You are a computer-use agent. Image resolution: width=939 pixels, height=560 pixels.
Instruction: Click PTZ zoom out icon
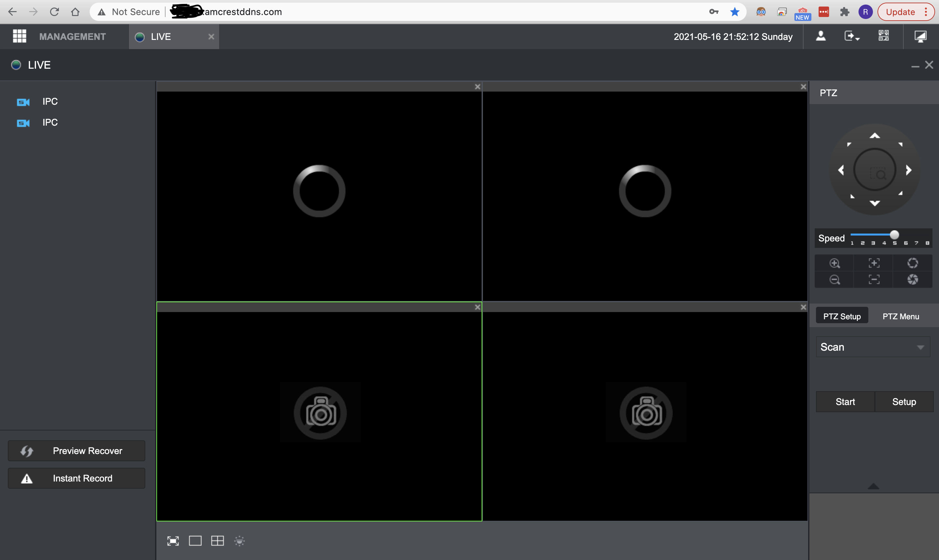click(835, 280)
